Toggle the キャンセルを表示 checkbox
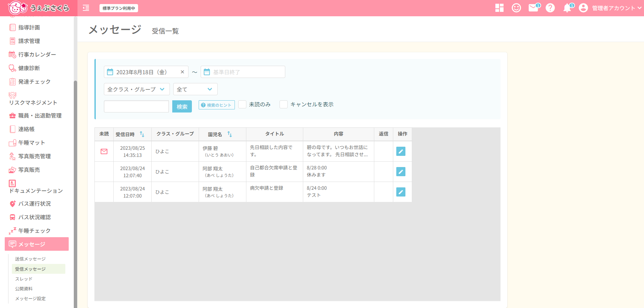Image resolution: width=644 pixels, height=308 pixels. (x=284, y=104)
